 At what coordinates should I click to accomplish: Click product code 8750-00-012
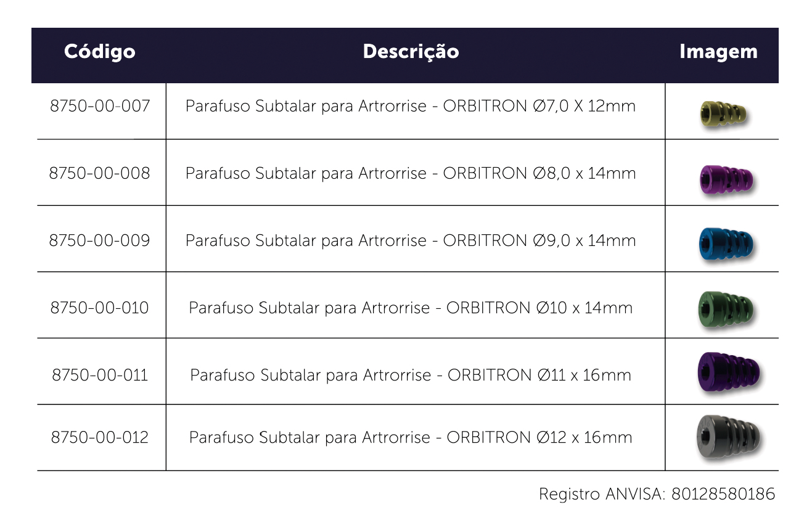100,438
